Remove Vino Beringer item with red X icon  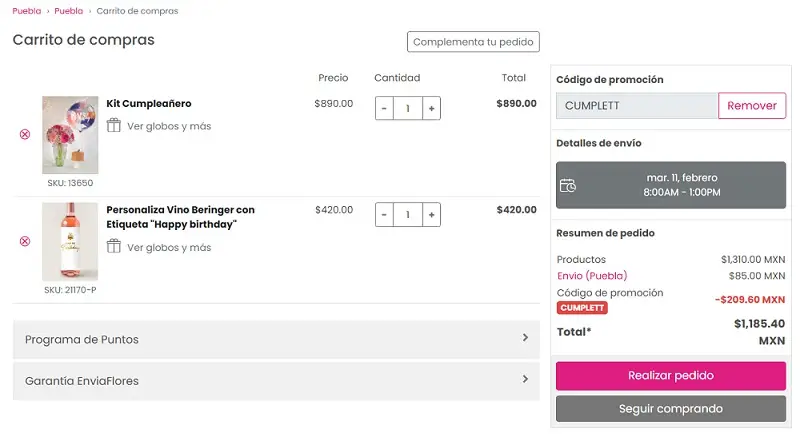click(x=25, y=241)
